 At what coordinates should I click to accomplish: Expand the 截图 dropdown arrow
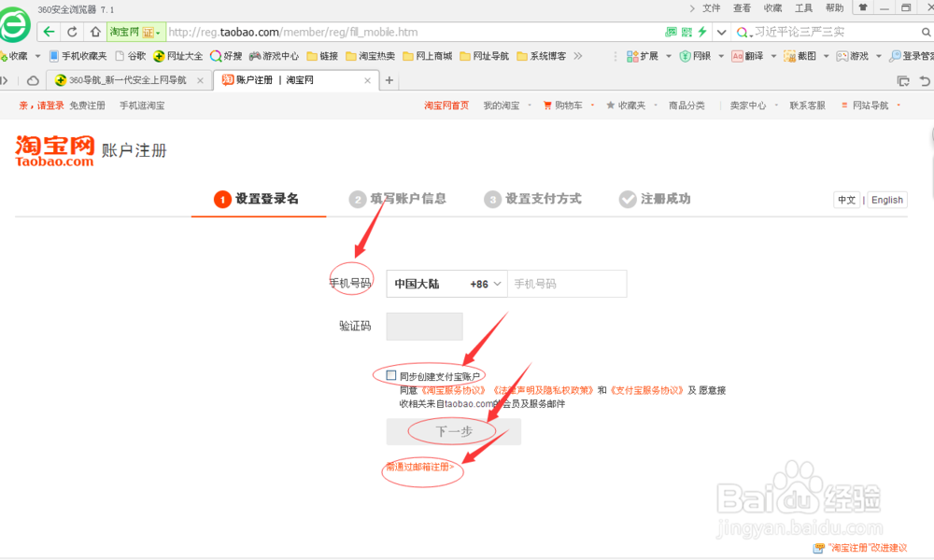coord(827,56)
